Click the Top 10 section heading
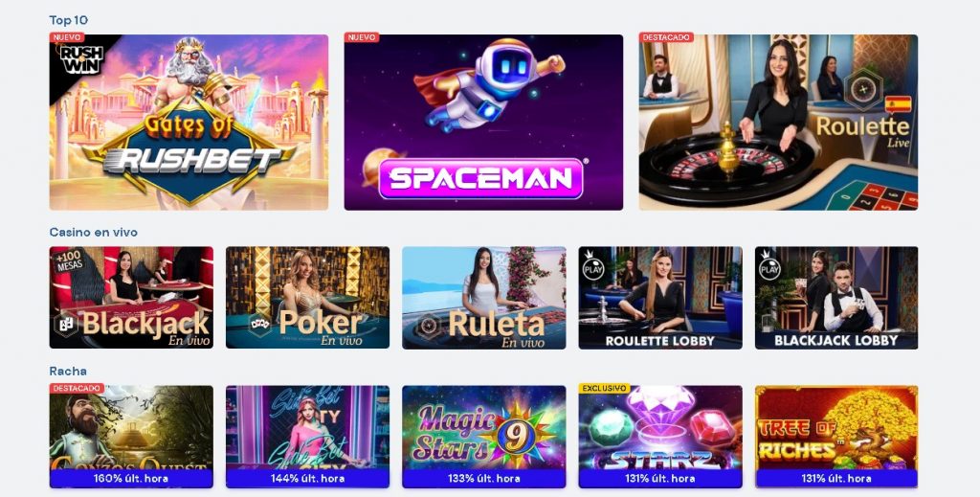This screenshot has height=497, width=980. (69, 20)
